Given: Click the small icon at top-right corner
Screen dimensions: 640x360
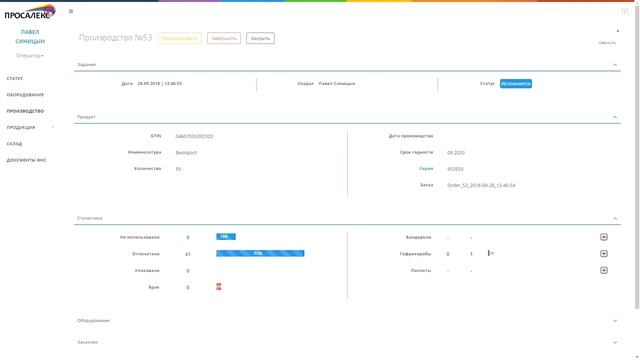Looking at the screenshot, I should point(625,11).
